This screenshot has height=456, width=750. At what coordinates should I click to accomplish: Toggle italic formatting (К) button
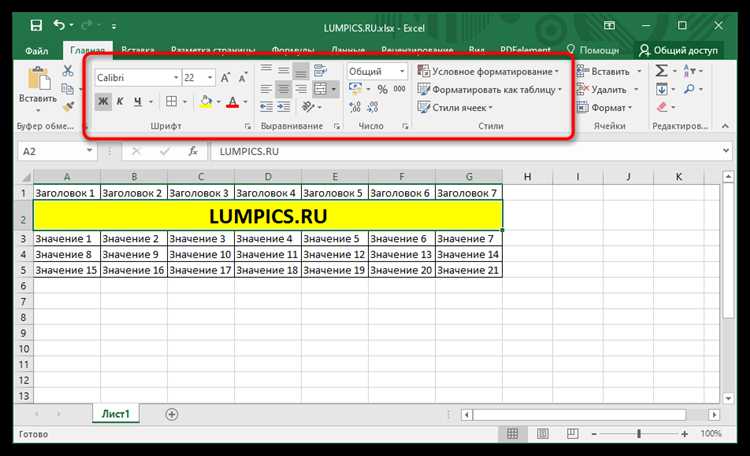tap(120, 101)
